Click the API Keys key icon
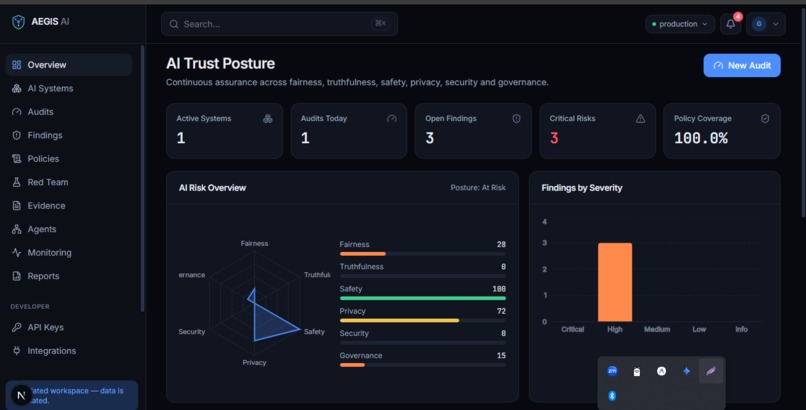This screenshot has width=806, height=410. click(x=16, y=327)
